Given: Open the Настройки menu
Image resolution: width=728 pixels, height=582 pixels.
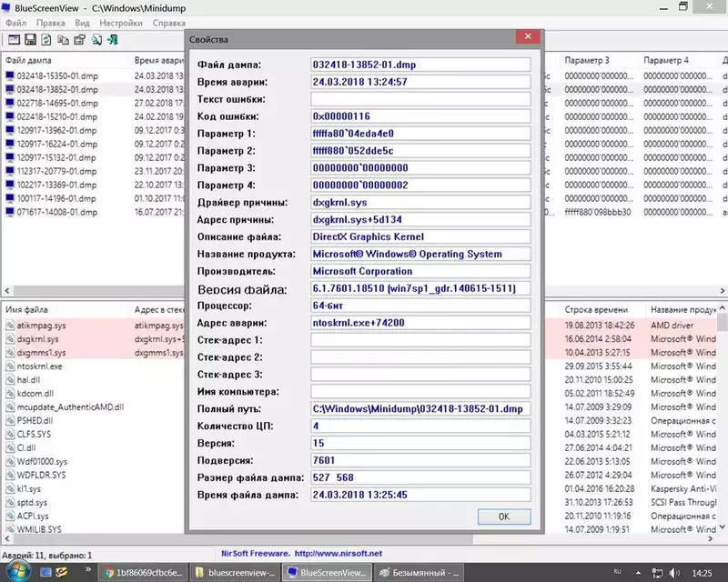Looking at the screenshot, I should click(121, 23).
